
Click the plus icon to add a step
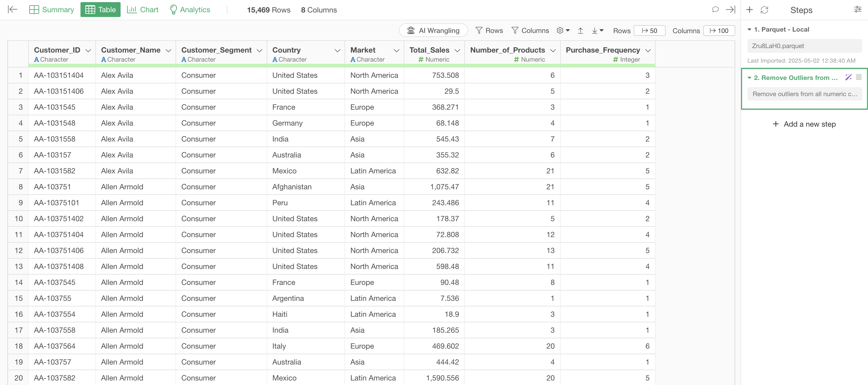click(749, 10)
